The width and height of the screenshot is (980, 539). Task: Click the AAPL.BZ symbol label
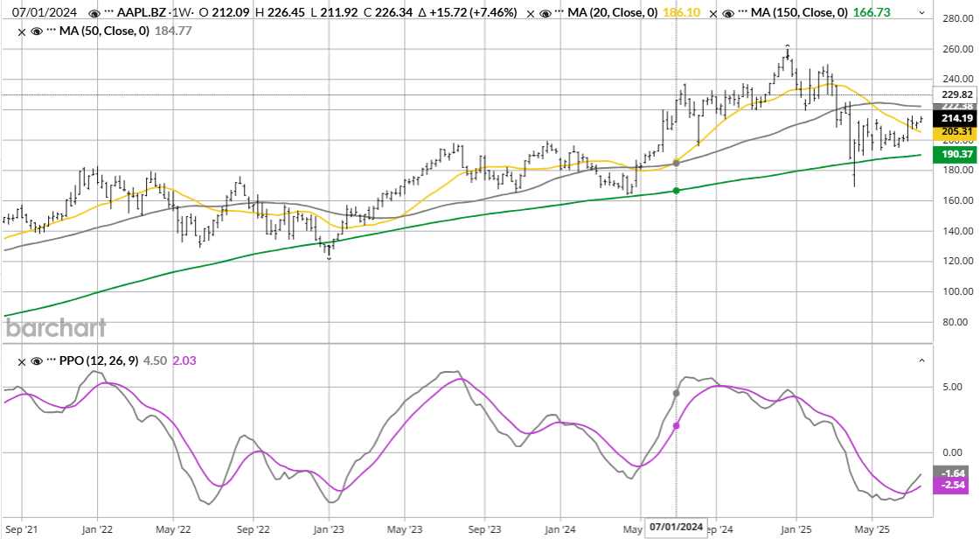(142, 12)
